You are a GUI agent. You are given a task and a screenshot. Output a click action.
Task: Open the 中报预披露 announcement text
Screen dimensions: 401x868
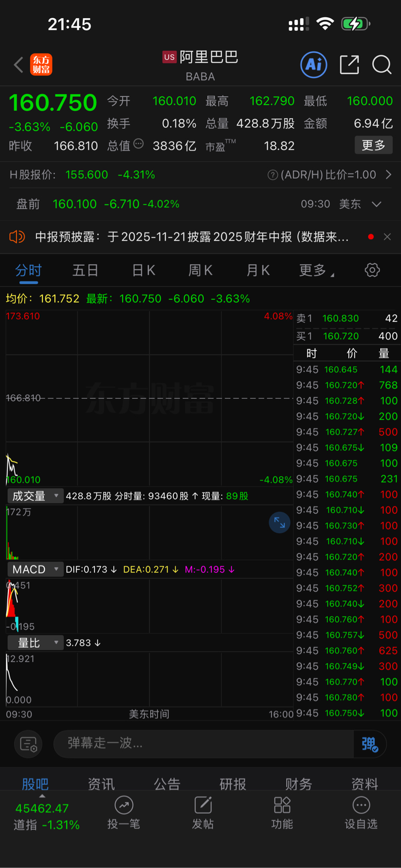pos(192,237)
